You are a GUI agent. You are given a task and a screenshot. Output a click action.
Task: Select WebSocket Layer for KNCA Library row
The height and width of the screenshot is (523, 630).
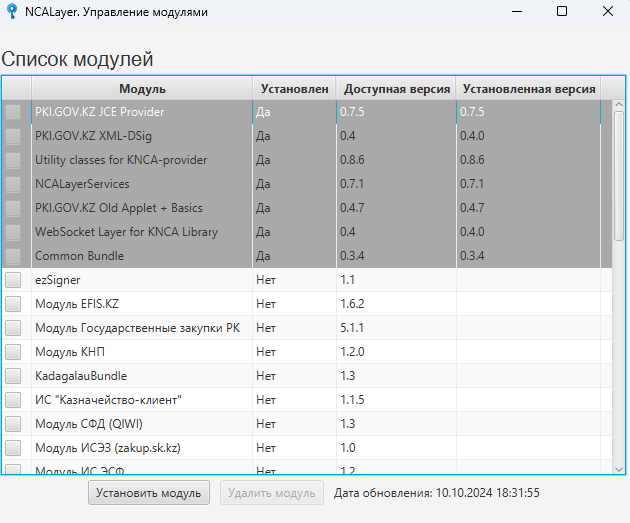[126, 232]
